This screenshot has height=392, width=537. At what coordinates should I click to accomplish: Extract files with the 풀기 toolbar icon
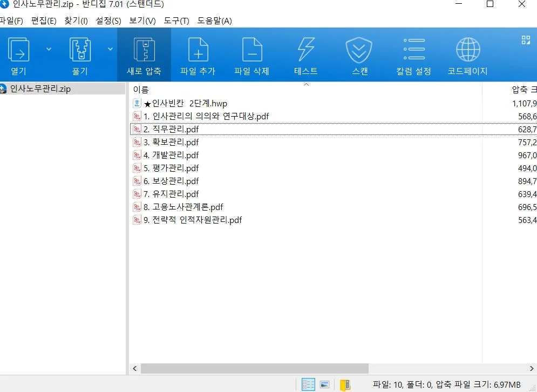(x=79, y=54)
